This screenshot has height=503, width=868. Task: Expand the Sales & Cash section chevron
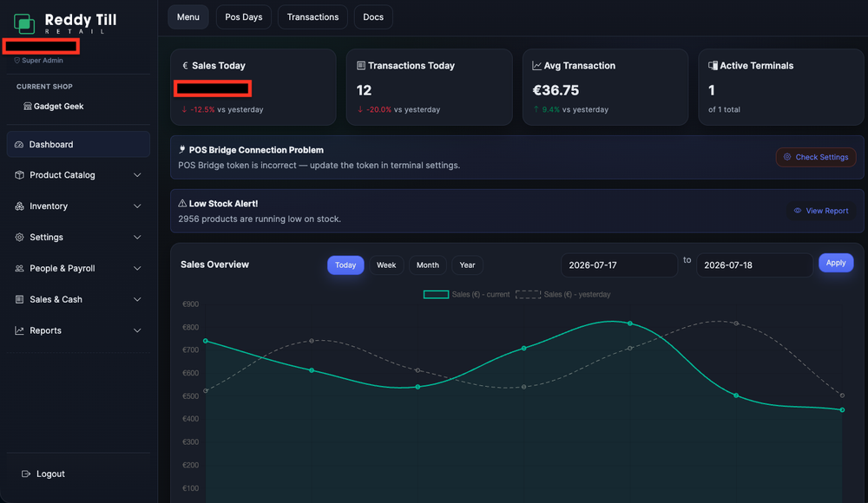click(137, 299)
